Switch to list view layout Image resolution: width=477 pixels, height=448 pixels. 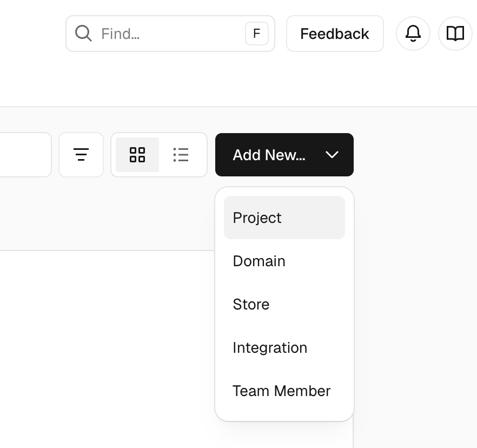[181, 155]
